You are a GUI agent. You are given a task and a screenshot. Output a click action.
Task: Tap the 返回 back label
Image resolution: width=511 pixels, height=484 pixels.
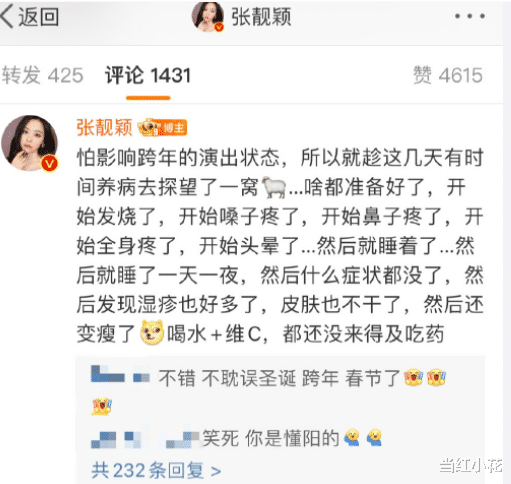coord(38,17)
